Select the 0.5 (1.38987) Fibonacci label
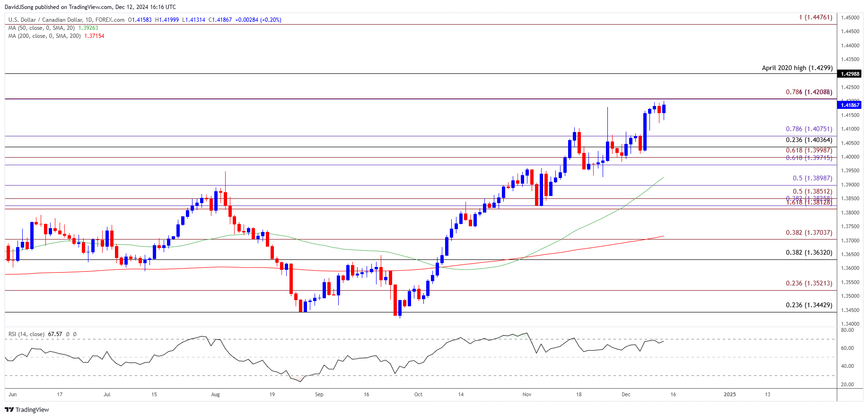This screenshot has height=418, width=868. coord(812,178)
